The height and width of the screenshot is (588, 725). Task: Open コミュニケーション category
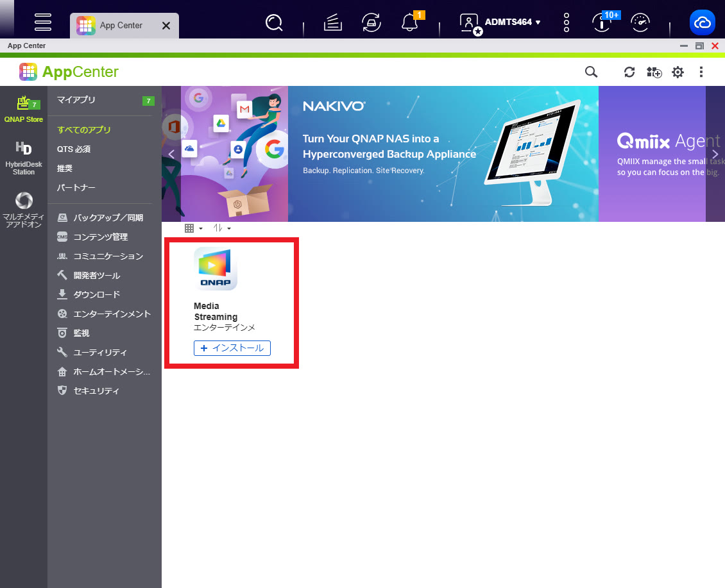pos(100,256)
